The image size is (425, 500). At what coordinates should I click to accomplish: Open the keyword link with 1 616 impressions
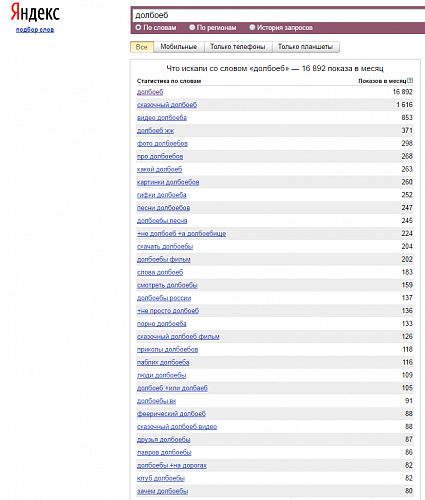167,105
